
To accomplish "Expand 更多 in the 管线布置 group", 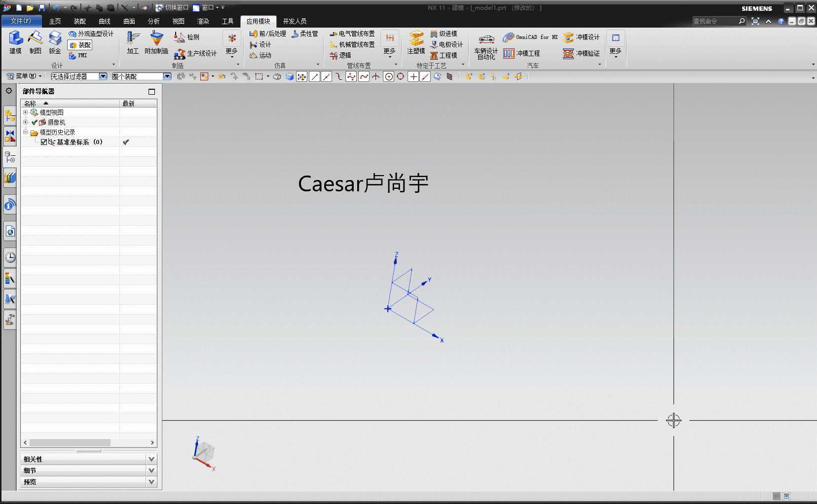I will (x=389, y=44).
